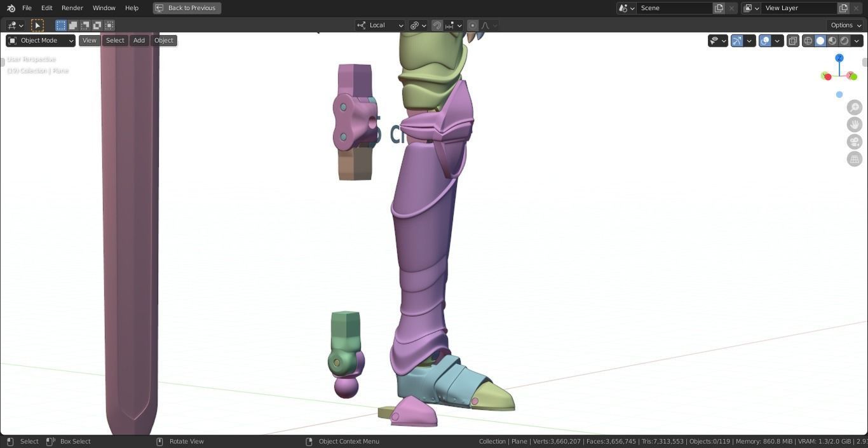Select the Tweak select tool icon
The width and height of the screenshot is (868, 448).
pos(37,25)
